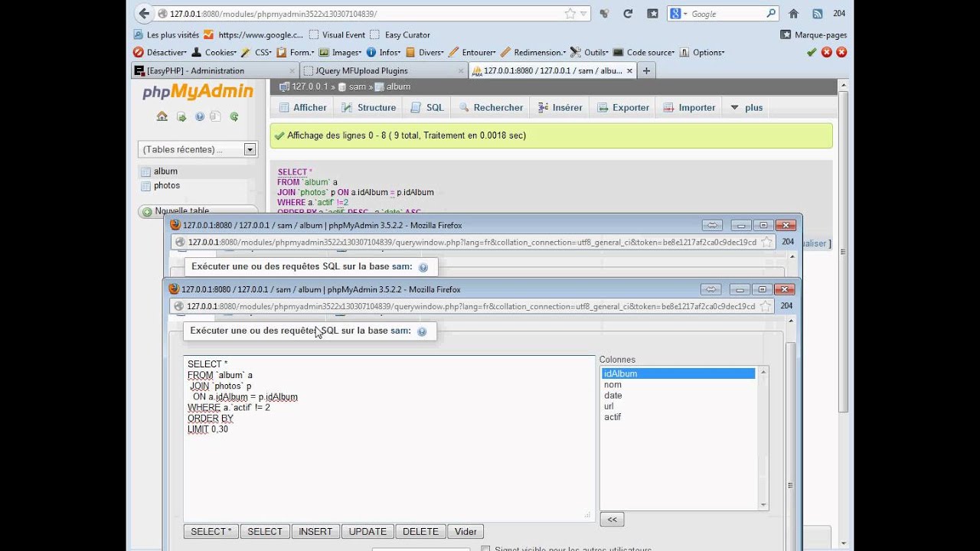Click the green reload navigation icon

(x=234, y=116)
